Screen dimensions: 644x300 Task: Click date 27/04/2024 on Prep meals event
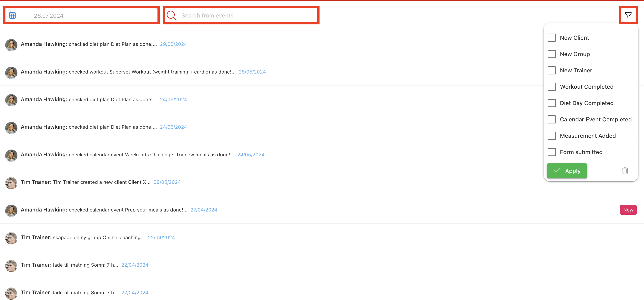[x=204, y=210]
